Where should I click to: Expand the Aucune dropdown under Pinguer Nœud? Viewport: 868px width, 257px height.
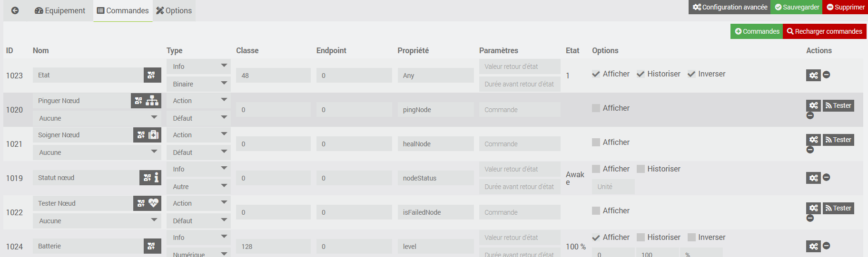pos(97,118)
